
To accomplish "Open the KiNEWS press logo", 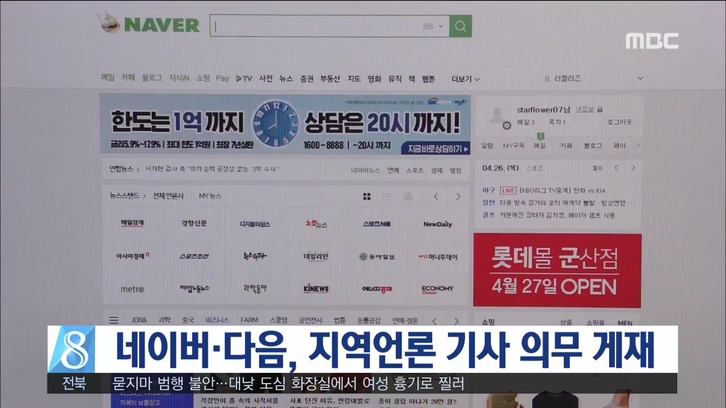I will 316,289.
